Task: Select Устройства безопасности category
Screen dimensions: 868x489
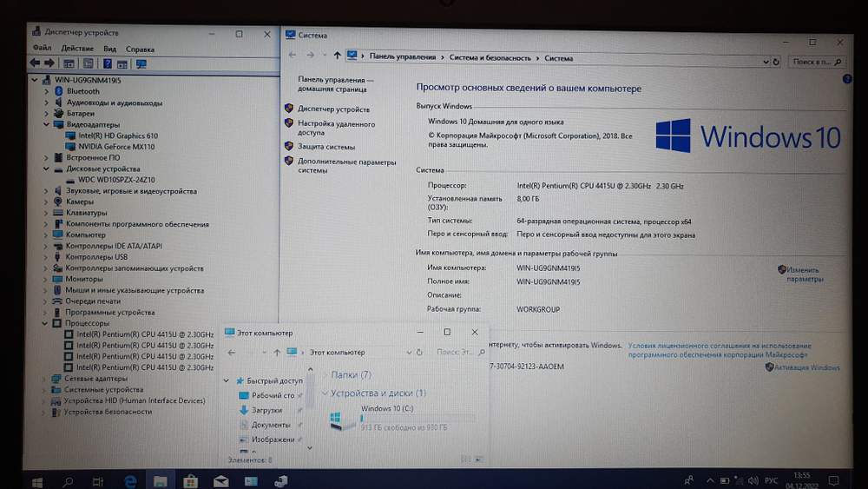Action: tap(108, 412)
